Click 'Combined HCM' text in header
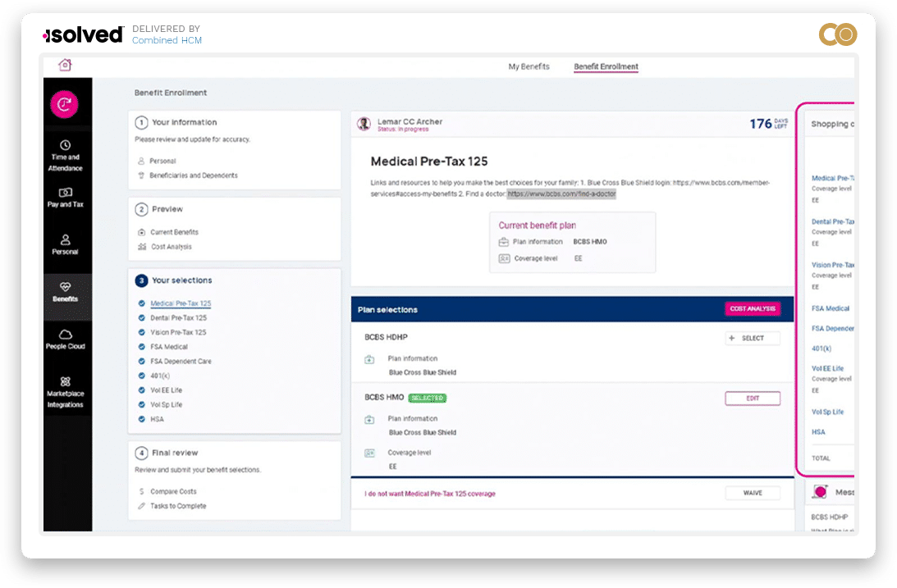 click(x=167, y=40)
